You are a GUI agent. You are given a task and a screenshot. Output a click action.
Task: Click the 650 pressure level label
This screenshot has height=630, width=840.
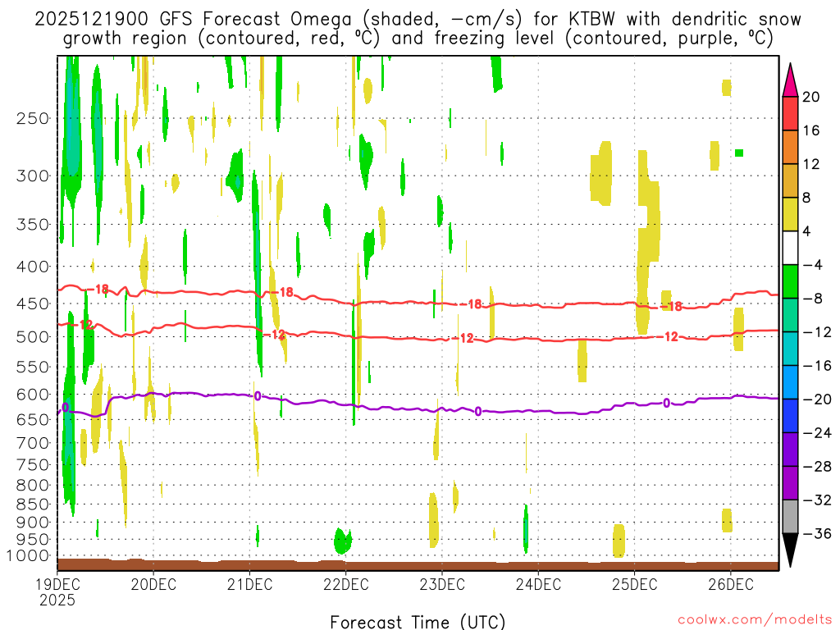pyautogui.click(x=33, y=419)
